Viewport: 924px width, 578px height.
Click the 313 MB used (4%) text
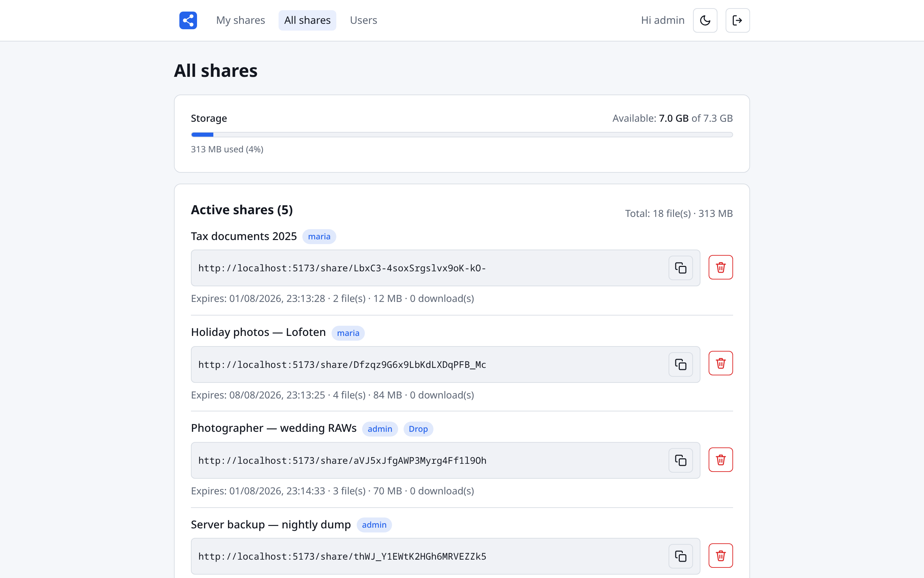coord(227,149)
